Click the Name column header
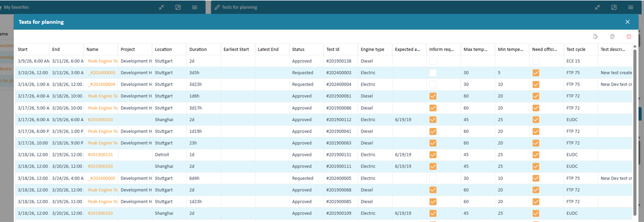Screen dimensions: 644x222 pyautogui.click(x=101, y=49)
